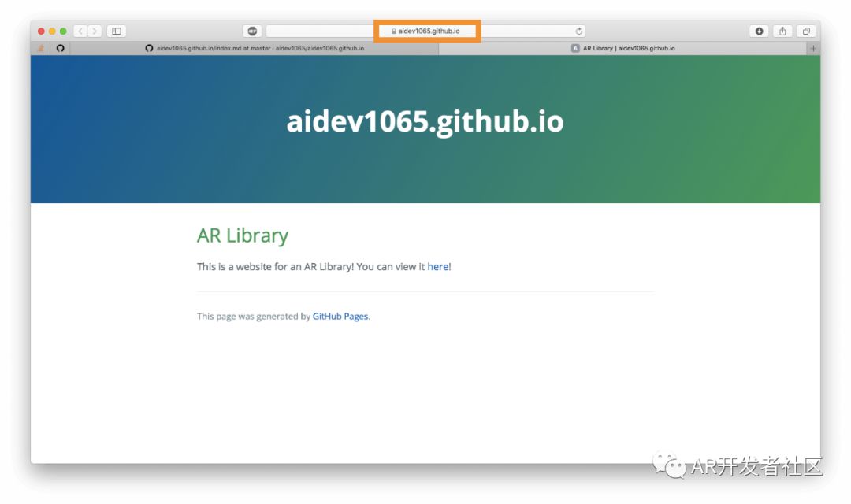Follow the "here" link
The image size is (851, 504).
(x=437, y=267)
